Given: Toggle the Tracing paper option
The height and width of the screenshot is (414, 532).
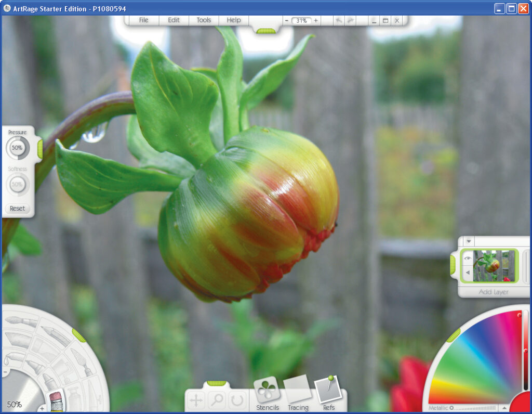Looking at the screenshot, I should tap(298, 390).
